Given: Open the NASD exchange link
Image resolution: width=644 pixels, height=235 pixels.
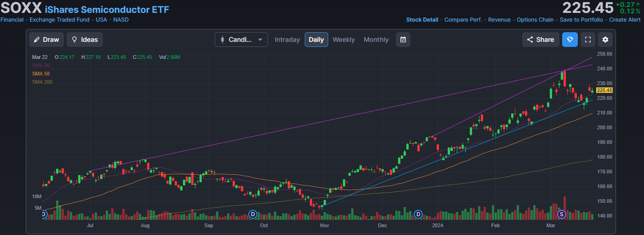Looking at the screenshot, I should [121, 20].
